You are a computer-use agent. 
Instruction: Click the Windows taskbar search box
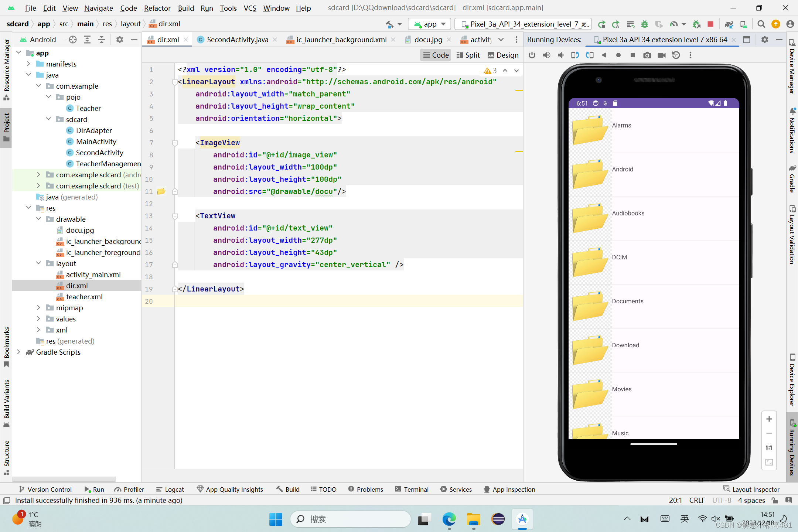point(350,519)
